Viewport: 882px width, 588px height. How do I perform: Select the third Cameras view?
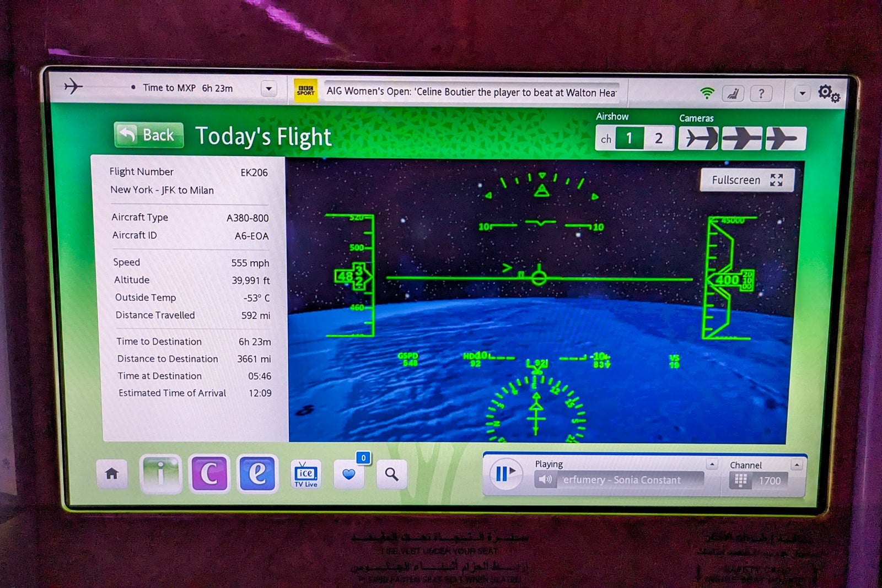point(785,138)
